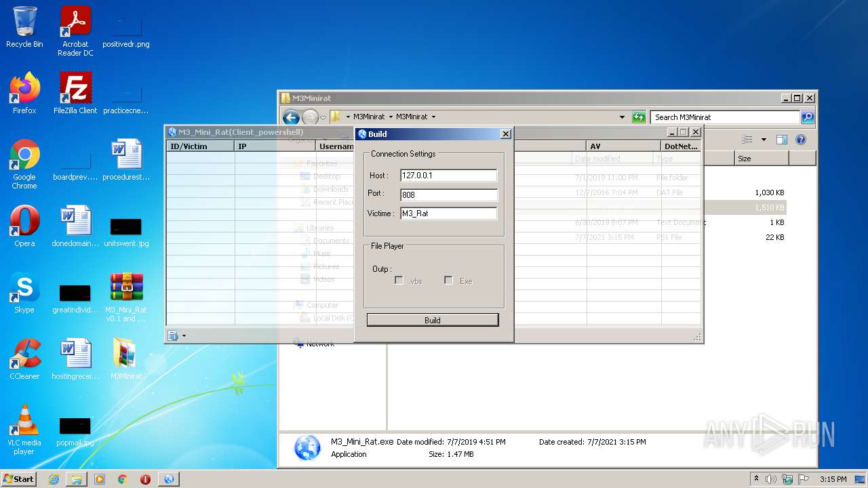Open Windows Explorer taskbar icon
Image resolution: width=868 pixels, height=488 pixels.
click(x=77, y=479)
